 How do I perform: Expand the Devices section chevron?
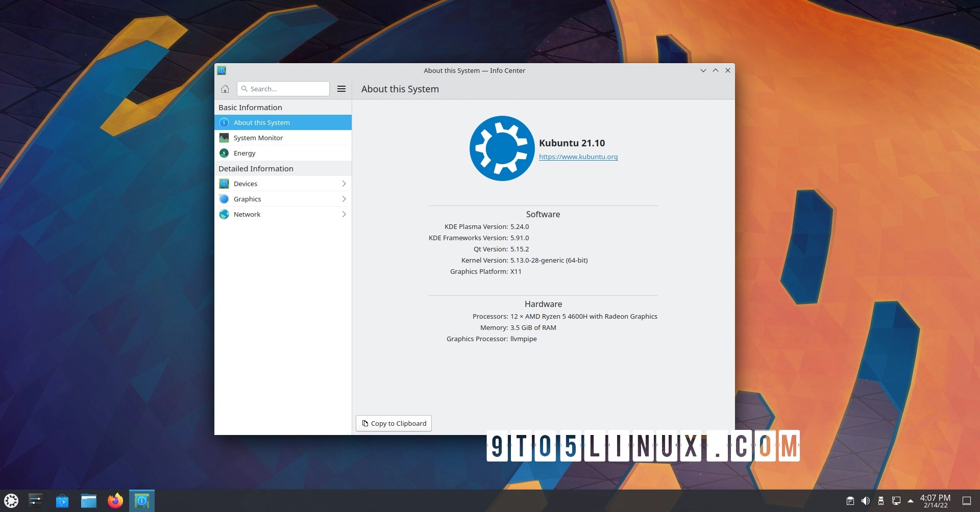tap(344, 184)
